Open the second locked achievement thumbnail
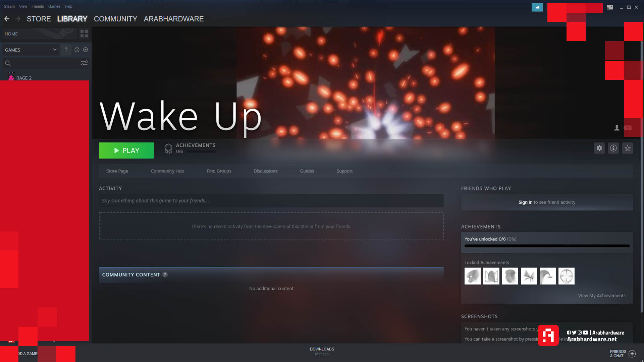 (x=491, y=276)
